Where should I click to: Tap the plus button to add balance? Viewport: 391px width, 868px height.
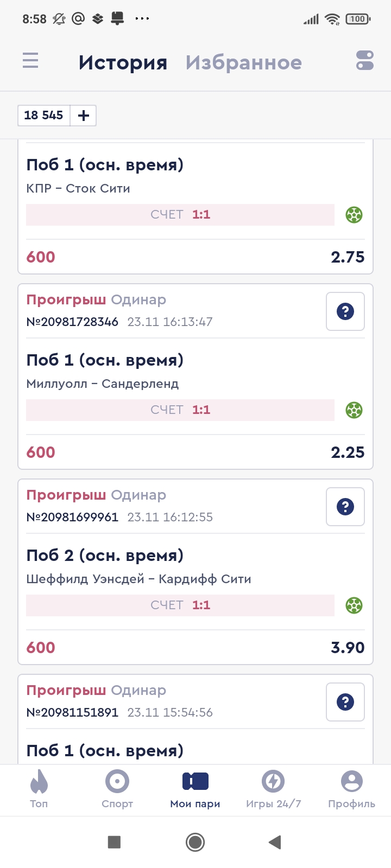(84, 116)
